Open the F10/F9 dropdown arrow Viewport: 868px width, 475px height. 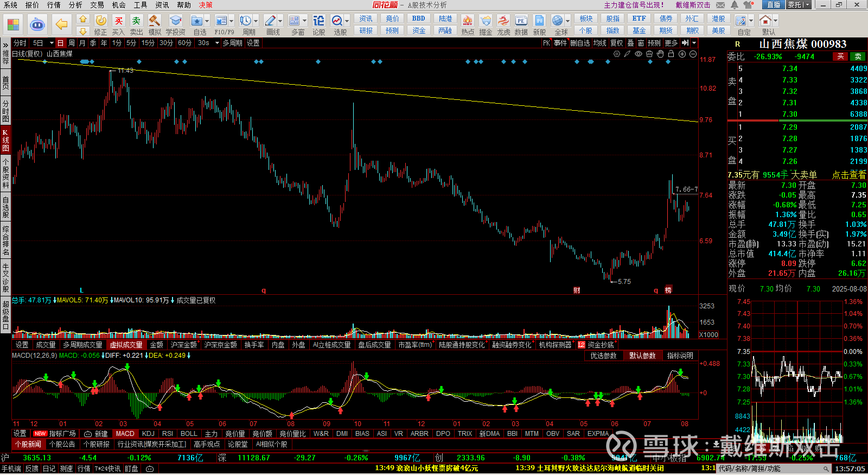tap(232, 21)
